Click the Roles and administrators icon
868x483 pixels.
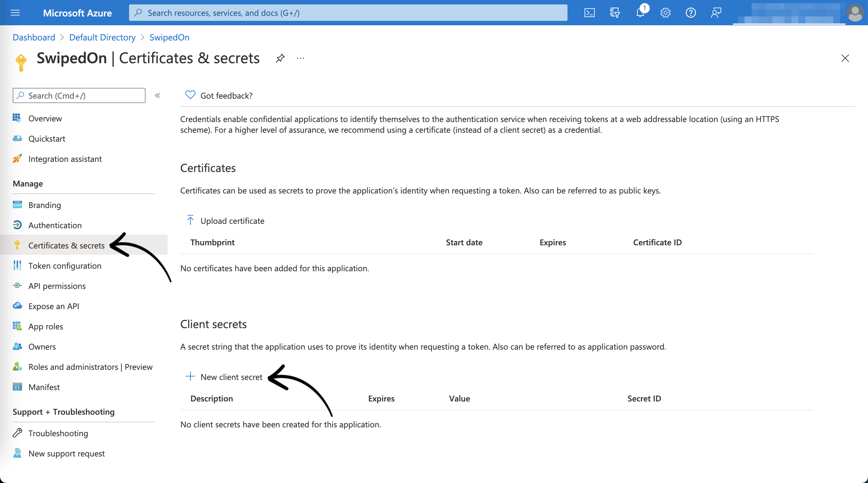click(17, 366)
